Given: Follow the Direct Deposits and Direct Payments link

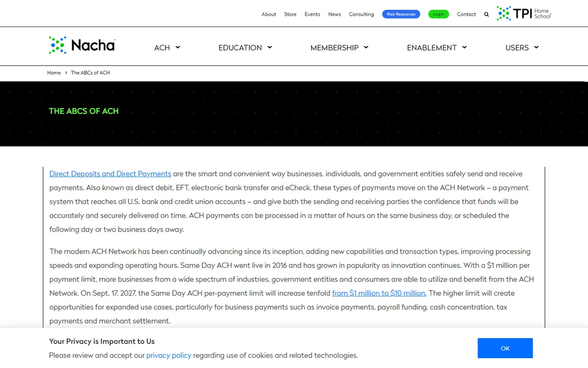Looking at the screenshot, I should click(110, 174).
